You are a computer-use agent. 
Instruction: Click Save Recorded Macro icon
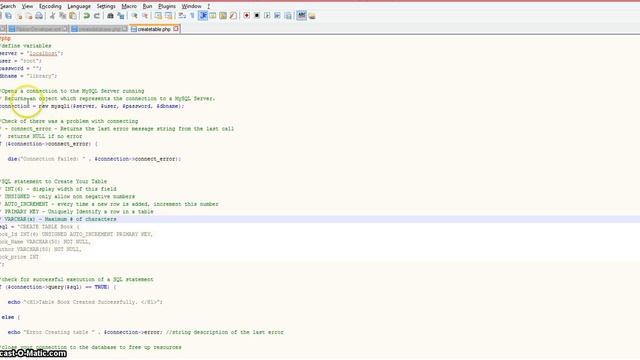tap(288, 16)
